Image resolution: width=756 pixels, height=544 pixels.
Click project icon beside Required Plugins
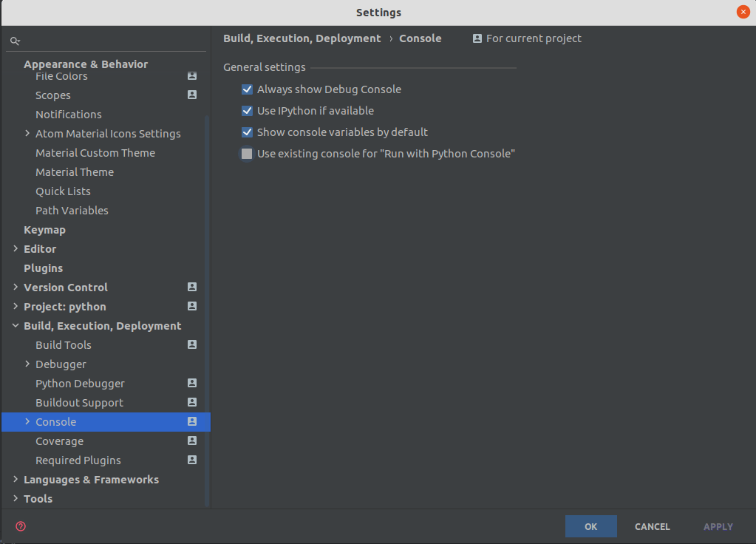[x=192, y=460]
